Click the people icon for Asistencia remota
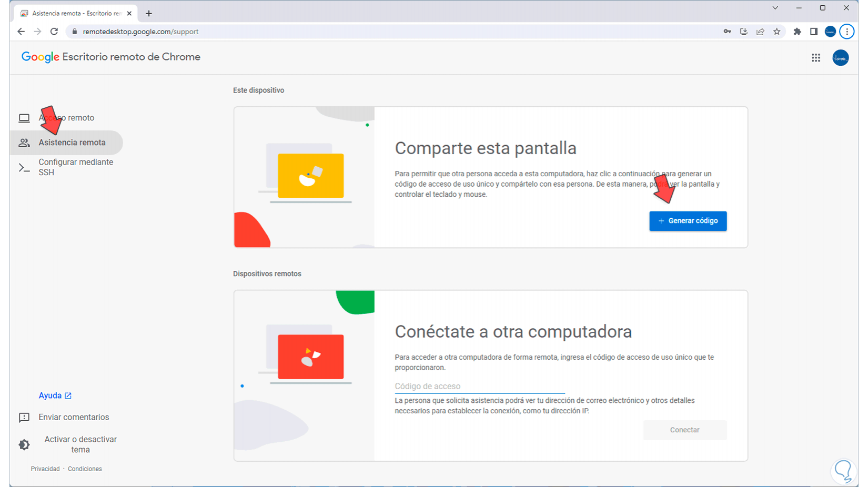 point(24,143)
